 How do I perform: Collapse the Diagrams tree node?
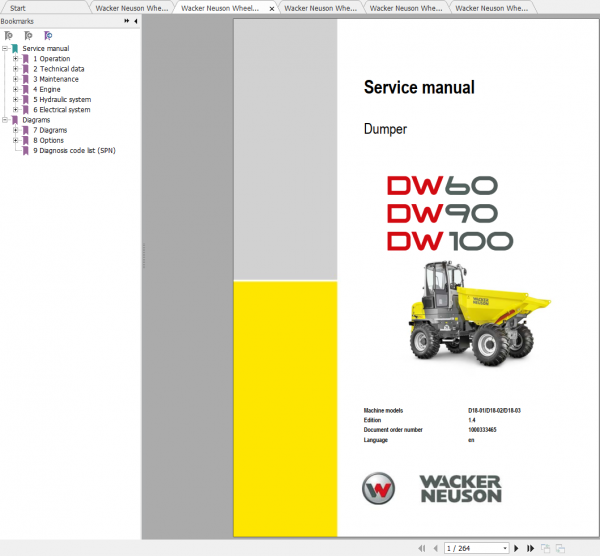coord(5,120)
